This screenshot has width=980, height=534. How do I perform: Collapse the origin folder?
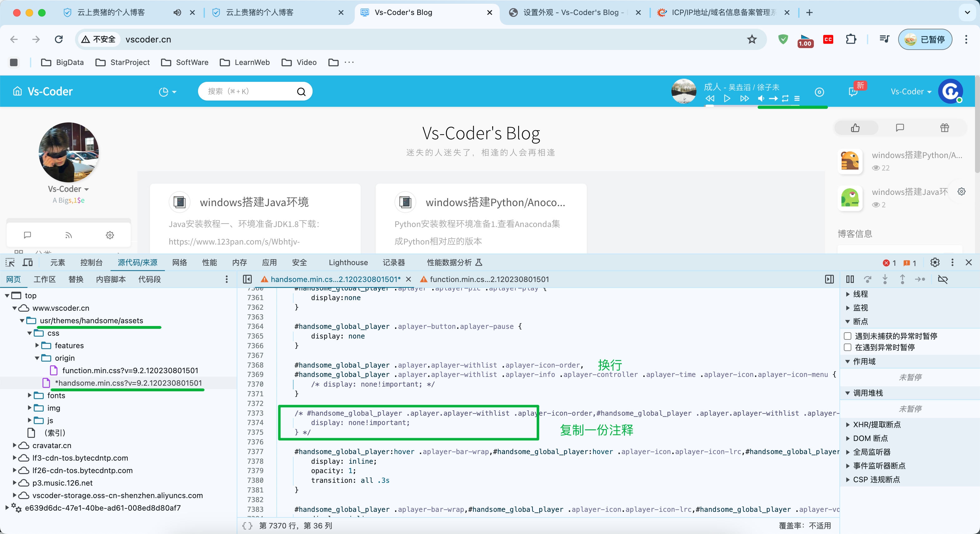[37, 358]
